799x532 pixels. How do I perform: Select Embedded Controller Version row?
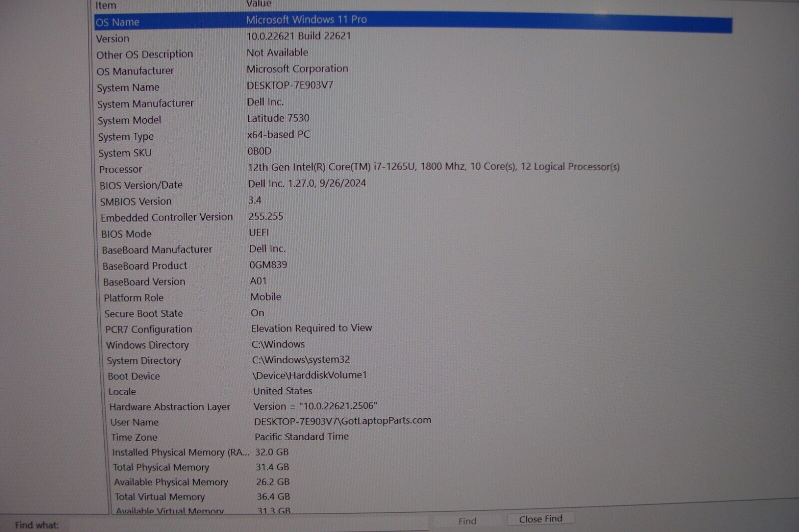(x=167, y=218)
